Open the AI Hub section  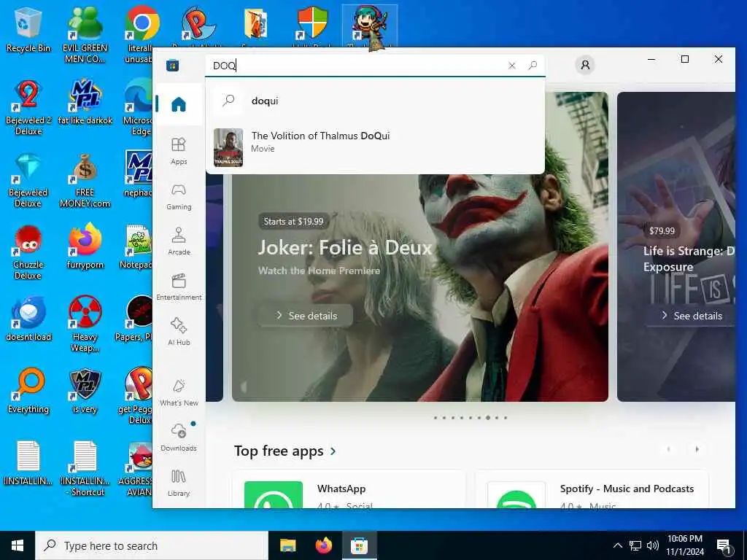[x=179, y=332]
